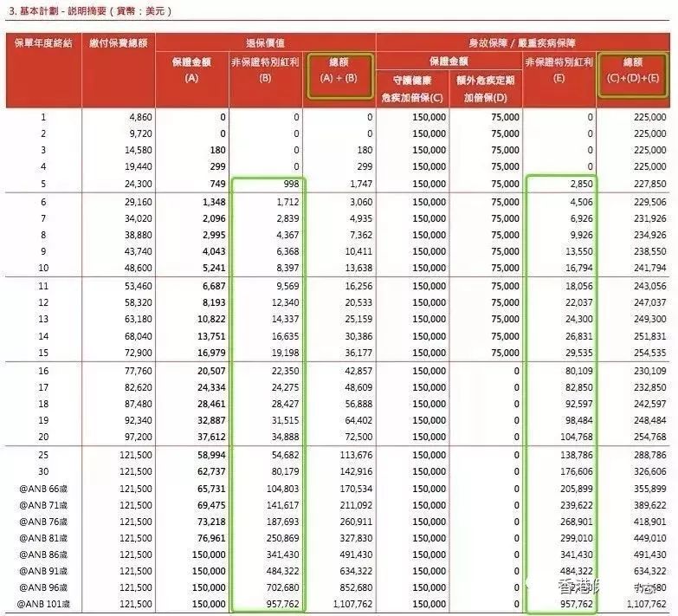Click guaranteed amount '1,348' in year 6
The height and width of the screenshot is (616, 678).
214,202
